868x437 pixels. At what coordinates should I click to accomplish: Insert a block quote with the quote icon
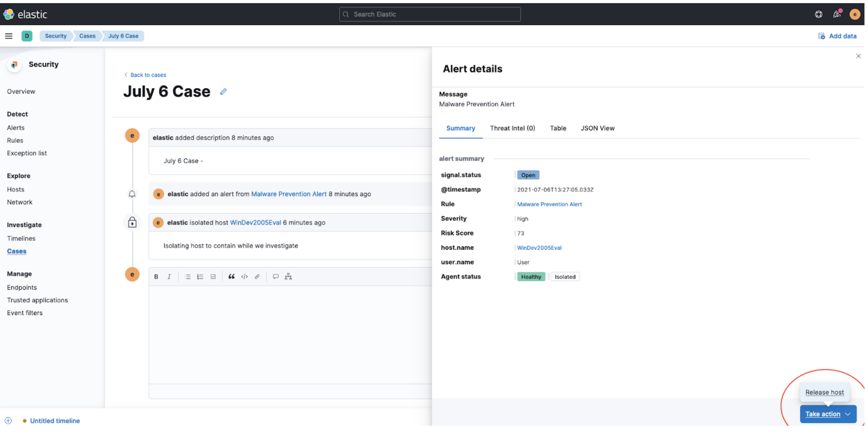231,277
